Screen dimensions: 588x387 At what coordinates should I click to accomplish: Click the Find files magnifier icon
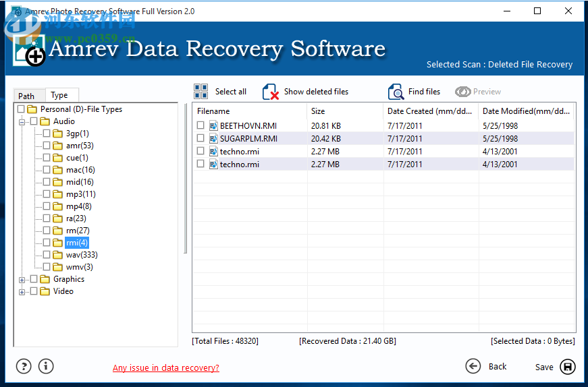tap(396, 92)
